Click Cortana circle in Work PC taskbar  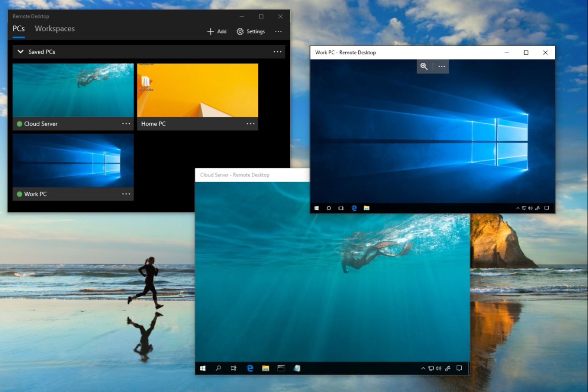point(329,208)
